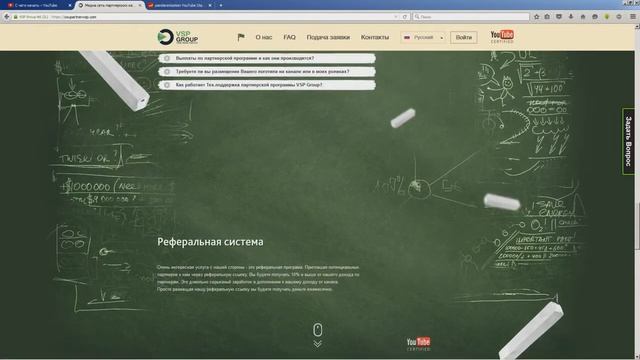Close the first YouTube browser tab
The height and width of the screenshot is (360, 640).
(70, 5)
